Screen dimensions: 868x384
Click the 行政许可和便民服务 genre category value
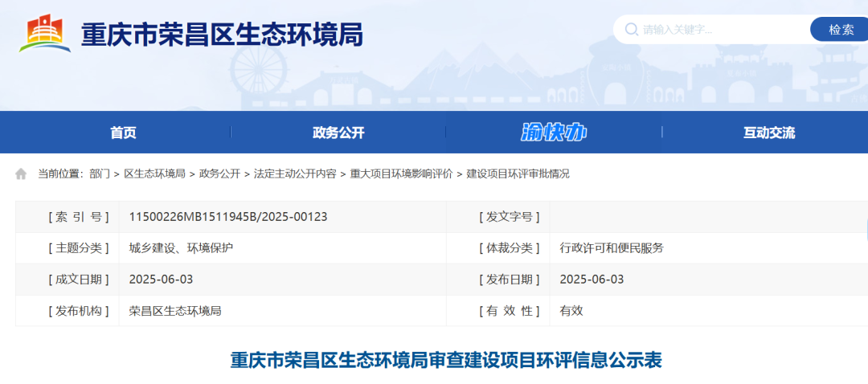(x=612, y=248)
